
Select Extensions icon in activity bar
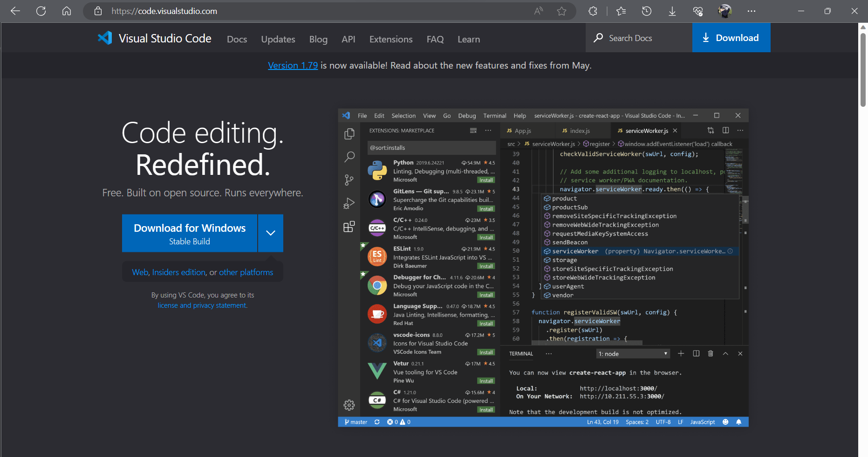coord(349,227)
